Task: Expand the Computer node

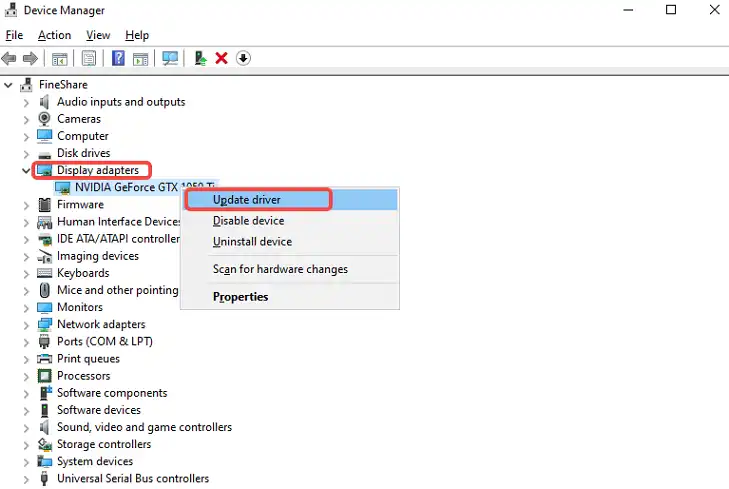Action: point(26,137)
